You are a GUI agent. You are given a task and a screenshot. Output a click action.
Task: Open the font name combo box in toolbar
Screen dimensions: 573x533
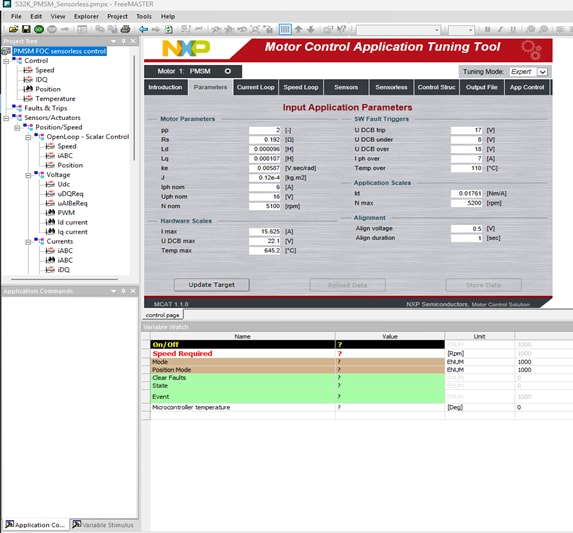tap(398, 30)
